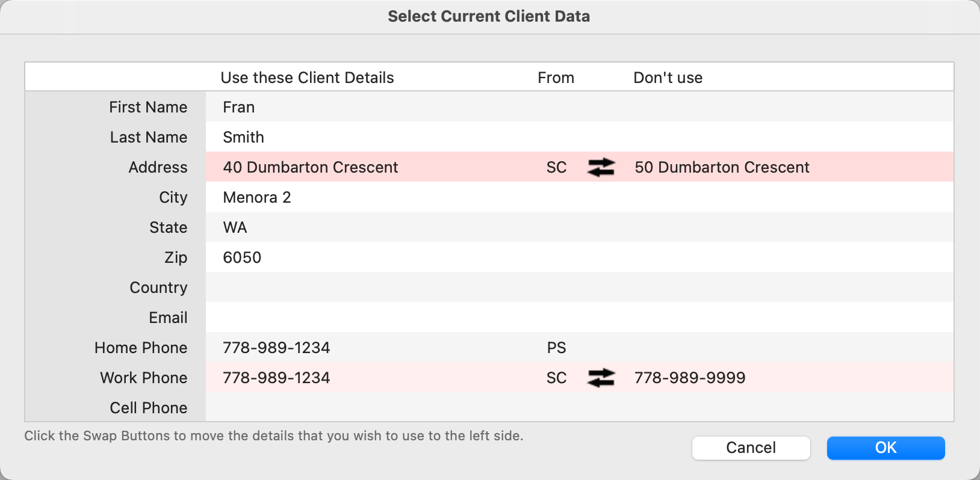
Task: Click the 40 Dumbarton Crescent address
Action: pyautogui.click(x=311, y=167)
